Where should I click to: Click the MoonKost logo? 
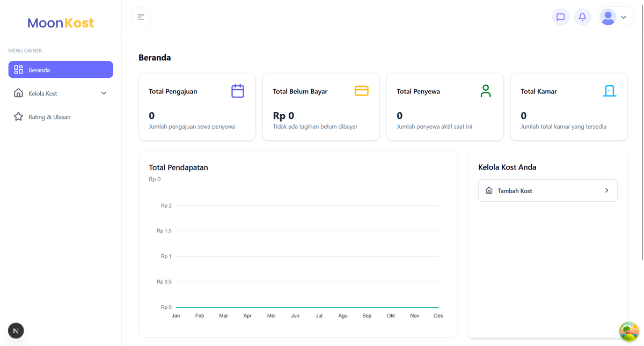click(60, 23)
